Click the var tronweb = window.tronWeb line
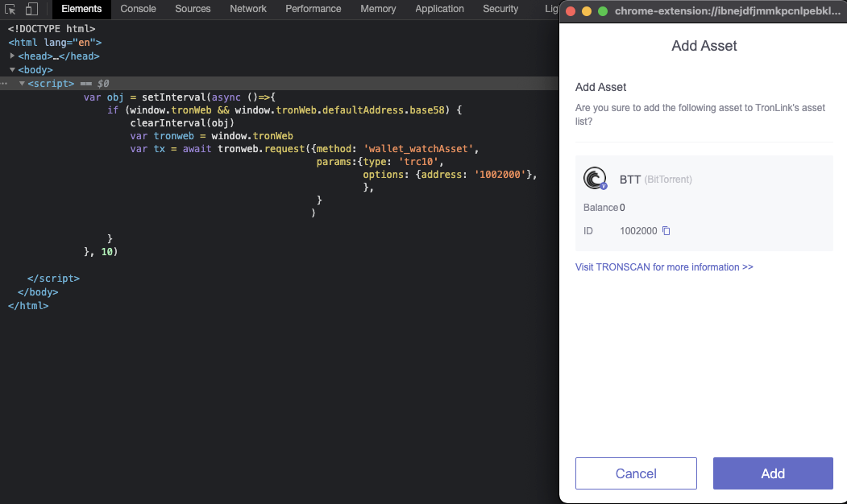847x504 pixels. pyautogui.click(x=211, y=136)
